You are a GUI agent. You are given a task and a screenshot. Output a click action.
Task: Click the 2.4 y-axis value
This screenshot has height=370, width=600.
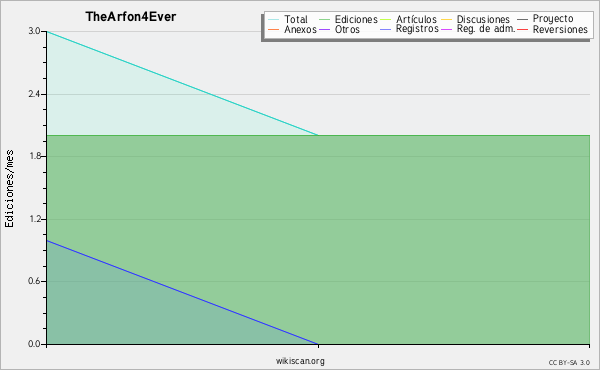34,94
